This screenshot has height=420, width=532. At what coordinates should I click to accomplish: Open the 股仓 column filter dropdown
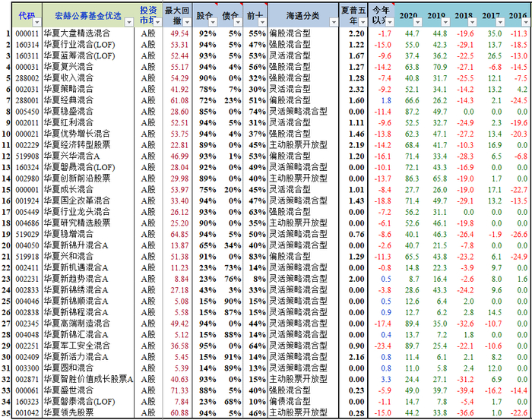pos(213,22)
